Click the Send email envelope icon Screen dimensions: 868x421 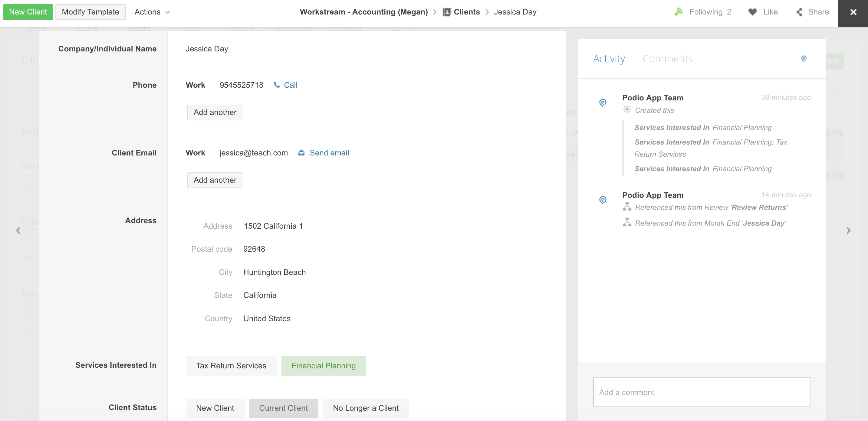(301, 153)
